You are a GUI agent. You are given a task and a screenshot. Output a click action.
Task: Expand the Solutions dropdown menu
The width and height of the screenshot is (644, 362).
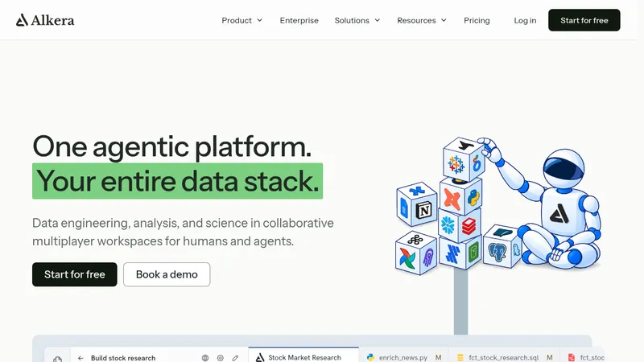pyautogui.click(x=357, y=20)
